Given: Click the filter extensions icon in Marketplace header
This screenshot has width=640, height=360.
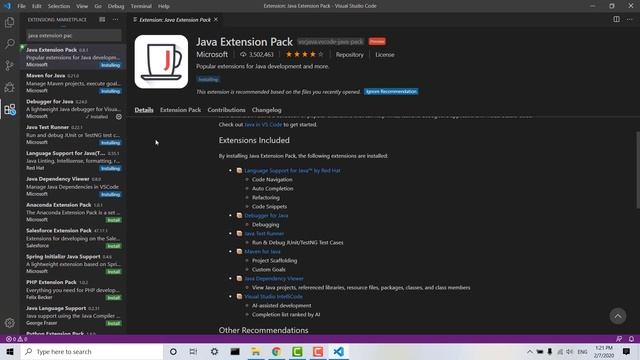Looking at the screenshot, I should (x=102, y=20).
